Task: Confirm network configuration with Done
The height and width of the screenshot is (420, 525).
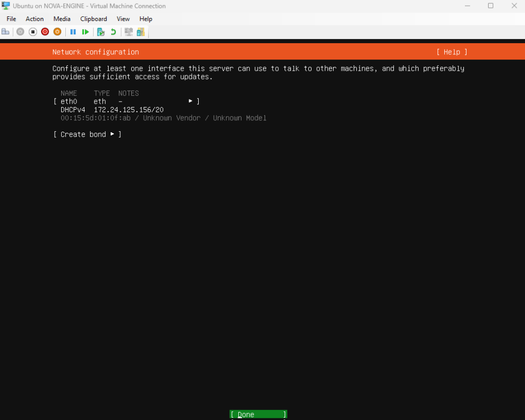Action: [258, 414]
